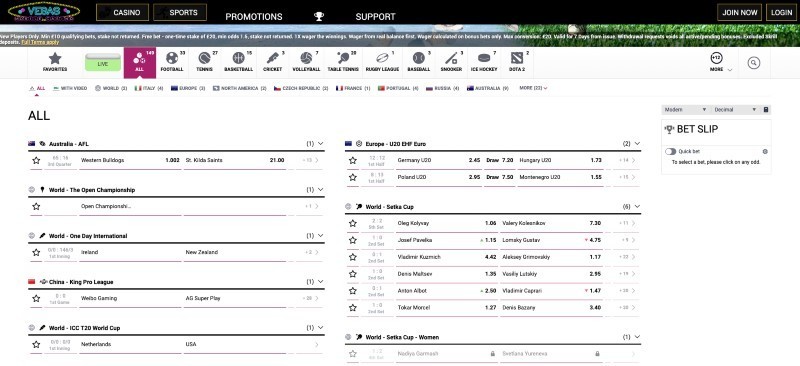Favorite the Weibo Gaming match star
The height and width of the screenshot is (366, 800).
pos(36,299)
